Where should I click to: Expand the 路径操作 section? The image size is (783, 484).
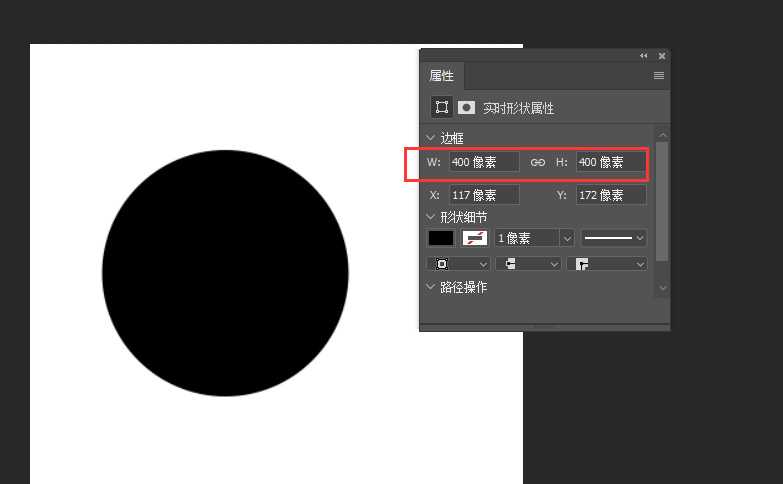431,288
